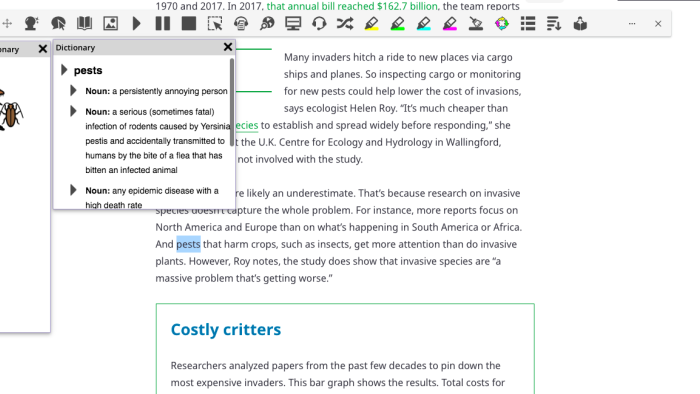Click the 'Costly critters' heading

tap(226, 329)
